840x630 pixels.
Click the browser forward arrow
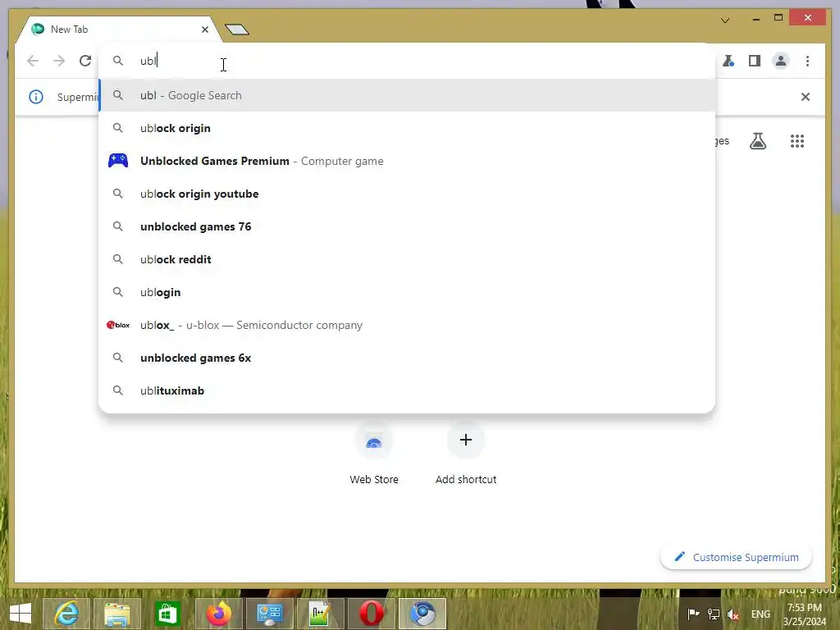59,61
